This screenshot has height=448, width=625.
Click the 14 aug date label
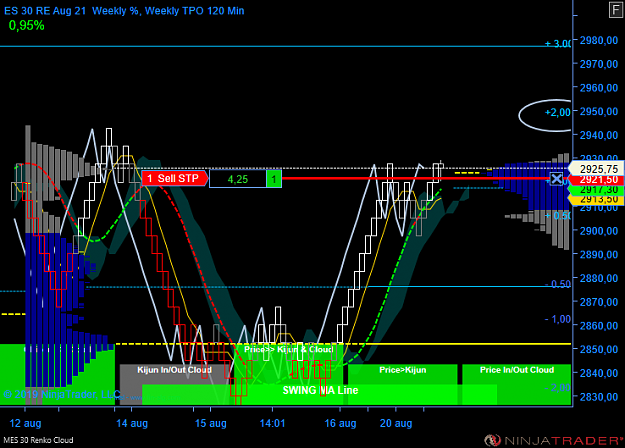click(132, 423)
